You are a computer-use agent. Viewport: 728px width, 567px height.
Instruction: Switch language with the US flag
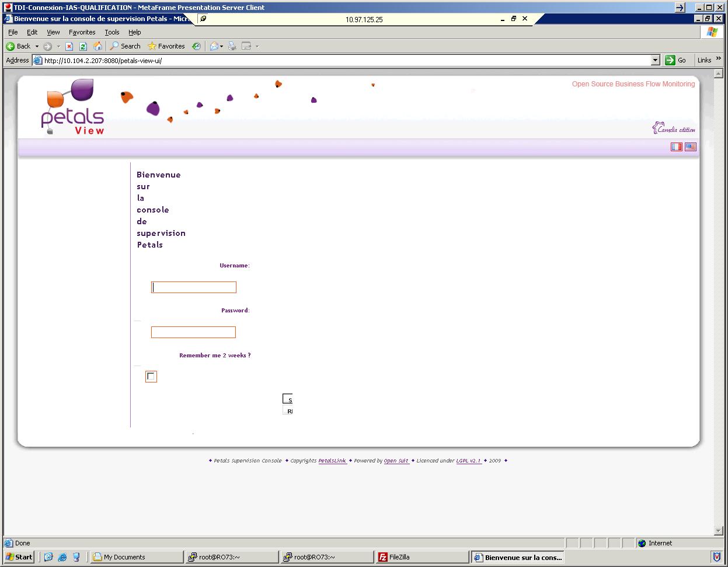pos(690,147)
